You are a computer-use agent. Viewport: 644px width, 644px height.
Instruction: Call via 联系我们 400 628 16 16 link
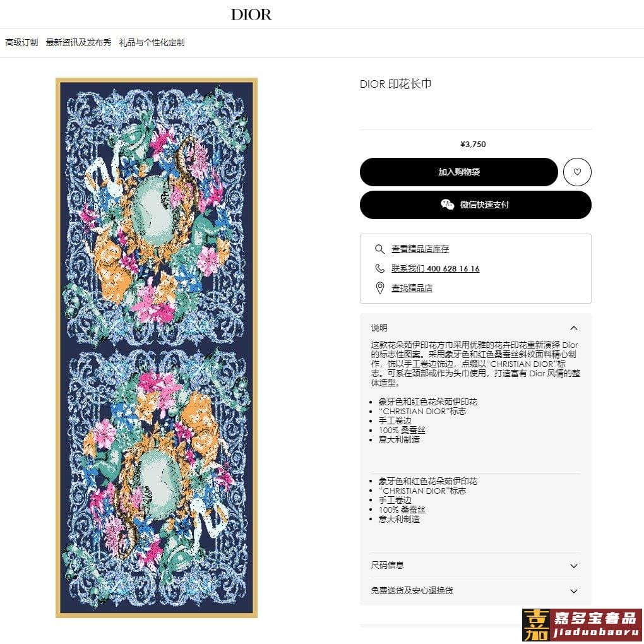click(436, 268)
